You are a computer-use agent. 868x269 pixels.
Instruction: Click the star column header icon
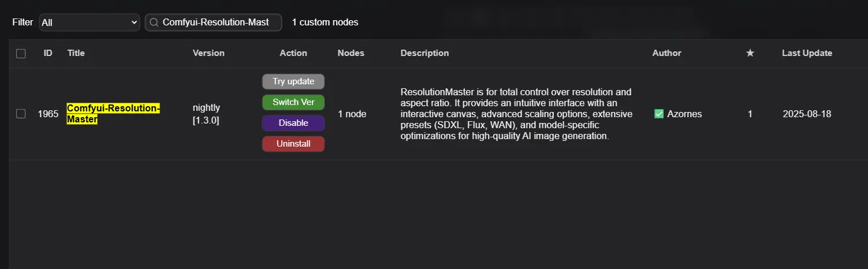[750, 53]
